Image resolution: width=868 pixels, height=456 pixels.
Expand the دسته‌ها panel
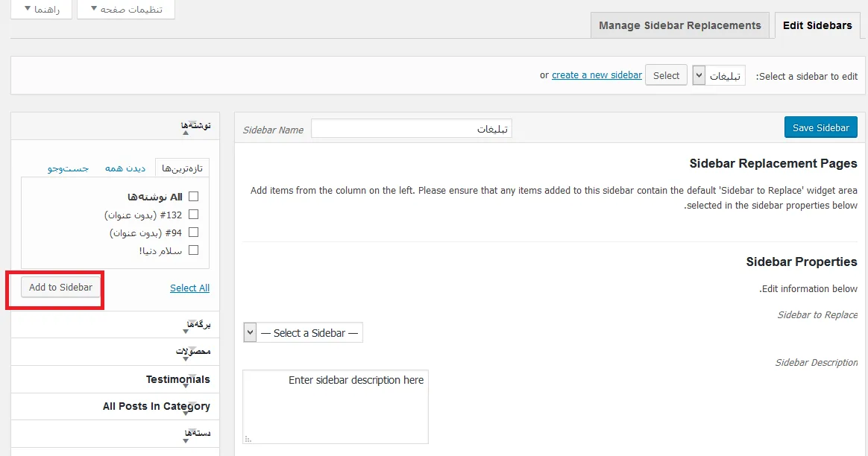coord(115,434)
